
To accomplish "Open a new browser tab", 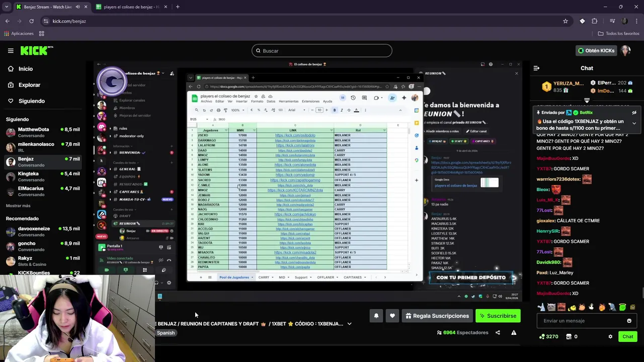I will (178, 7).
